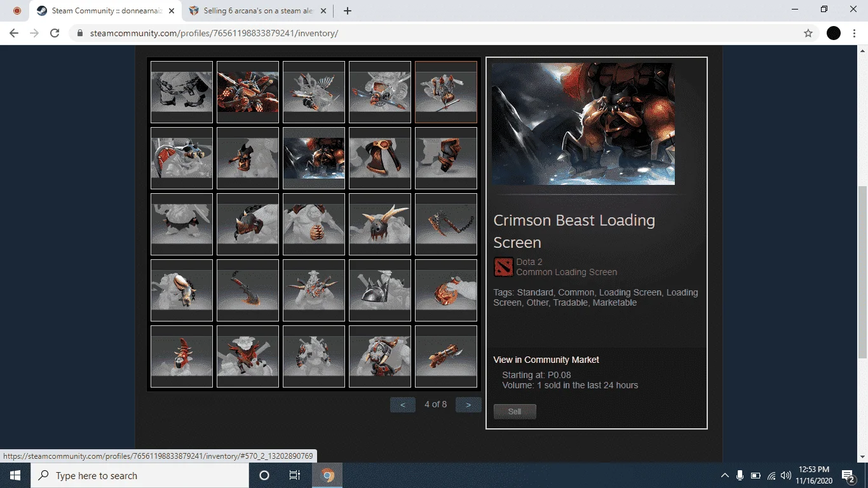Select the red ragged cape item

pyautogui.click(x=248, y=356)
